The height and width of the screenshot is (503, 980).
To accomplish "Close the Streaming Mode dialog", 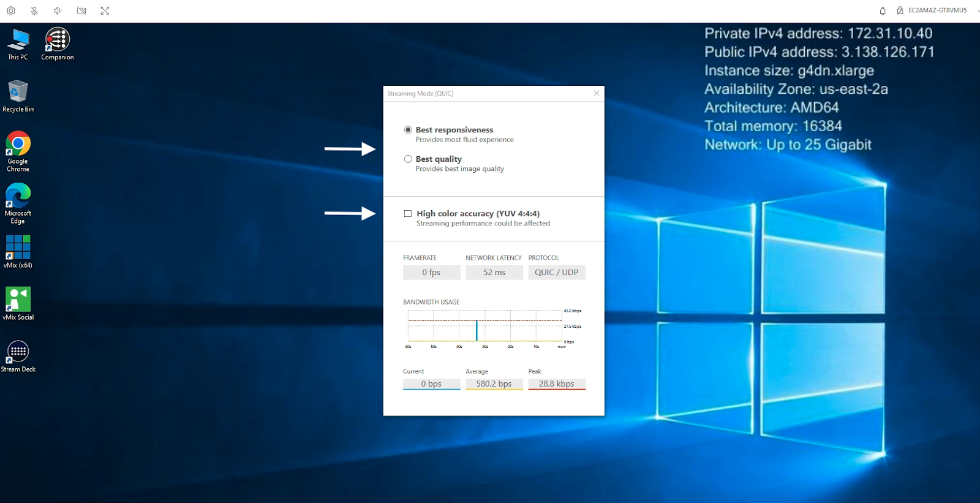I will [x=597, y=93].
